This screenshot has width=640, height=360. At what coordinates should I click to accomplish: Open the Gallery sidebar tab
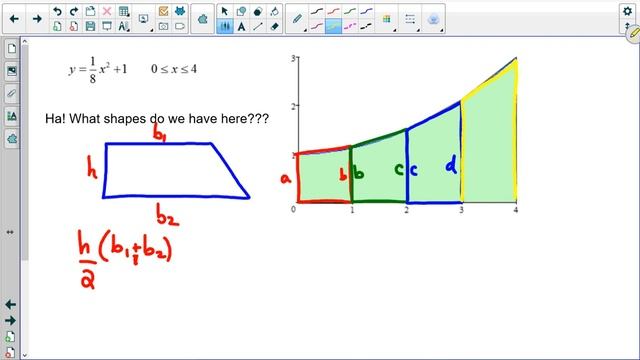(x=11, y=71)
